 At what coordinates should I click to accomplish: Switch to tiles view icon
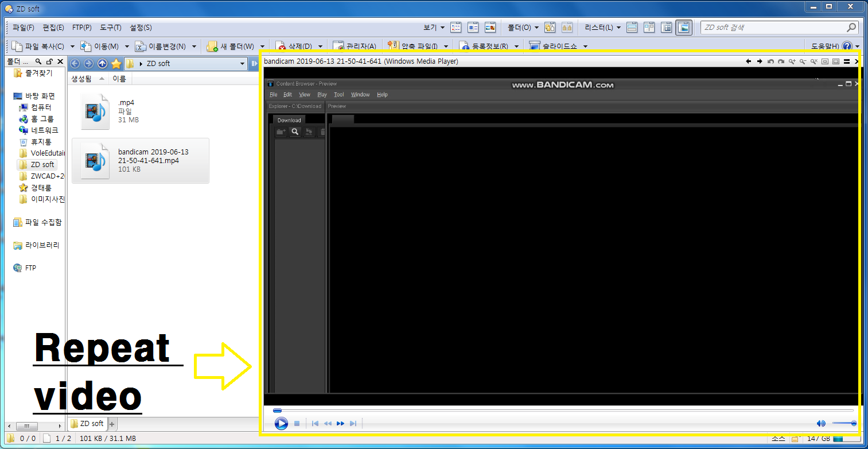[x=473, y=28]
